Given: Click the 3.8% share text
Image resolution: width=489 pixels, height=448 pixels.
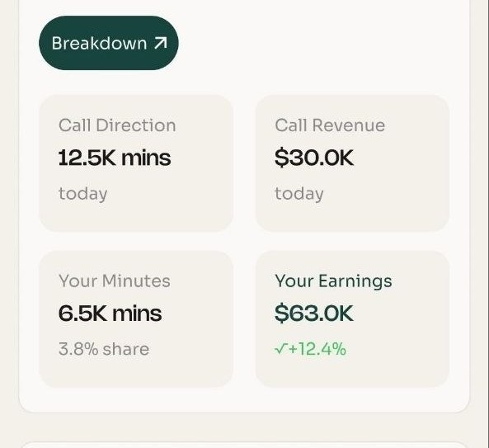Looking at the screenshot, I should pyautogui.click(x=104, y=349).
